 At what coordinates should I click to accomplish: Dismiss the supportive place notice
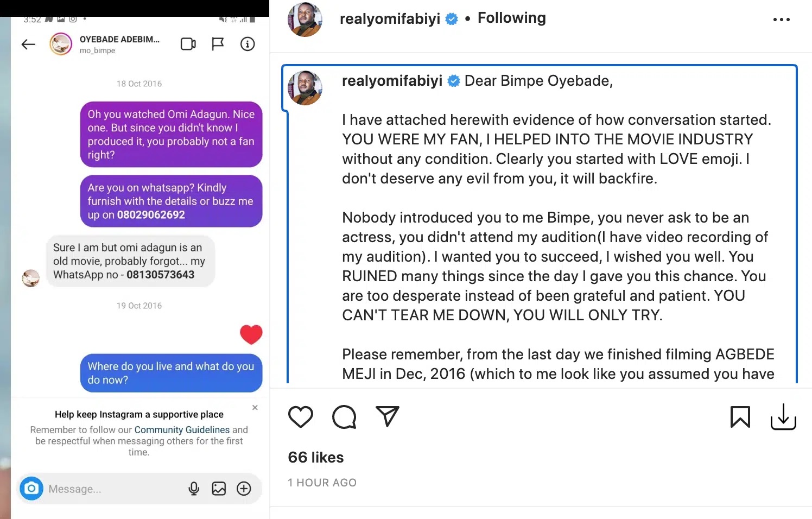(255, 407)
